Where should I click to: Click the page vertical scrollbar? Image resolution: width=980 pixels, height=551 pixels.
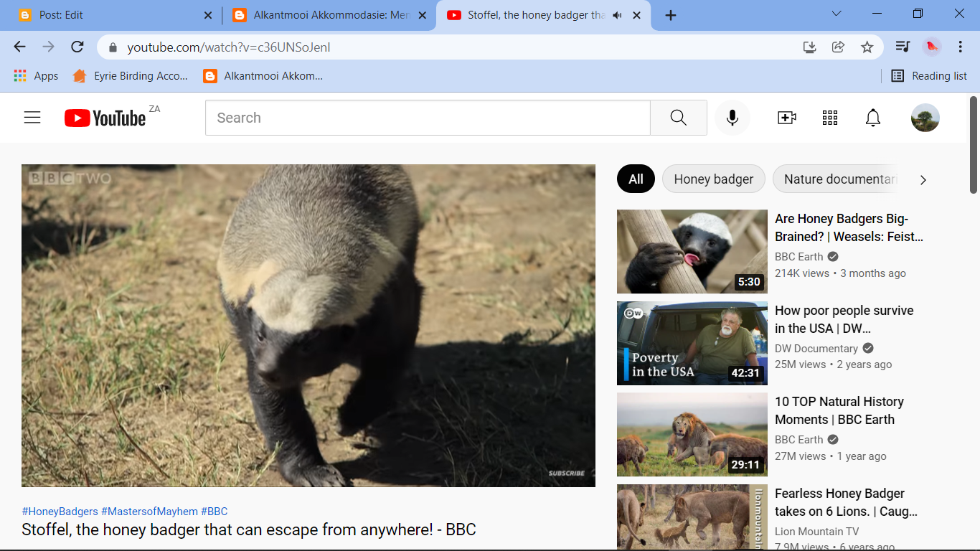click(x=974, y=145)
